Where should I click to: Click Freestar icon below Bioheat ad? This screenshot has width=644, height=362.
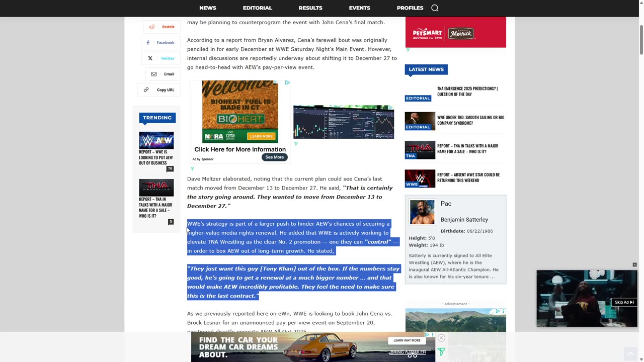tap(192, 169)
